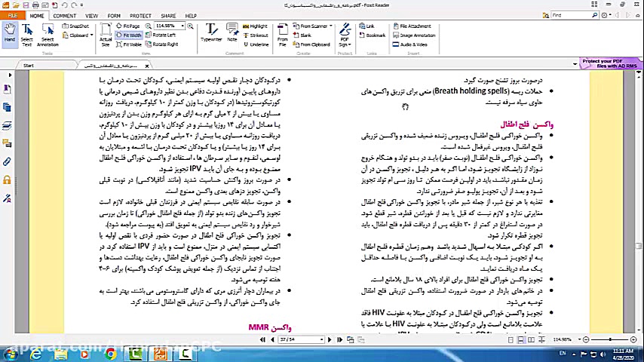Screen dimensions: 644x362
Task: Activate the Select Text tool
Action: (26, 35)
